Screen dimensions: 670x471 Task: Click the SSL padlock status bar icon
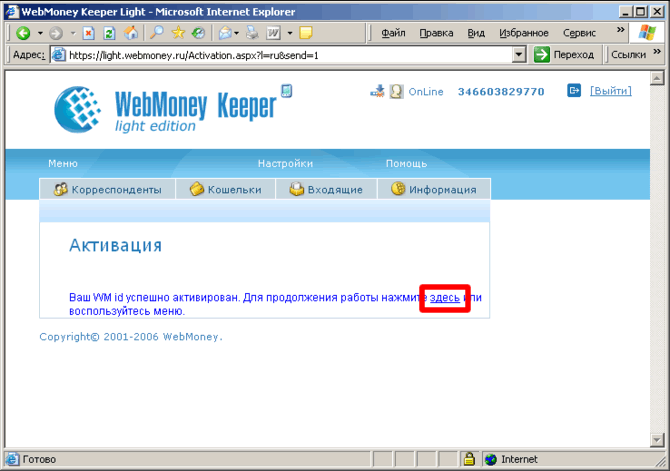pos(469,459)
